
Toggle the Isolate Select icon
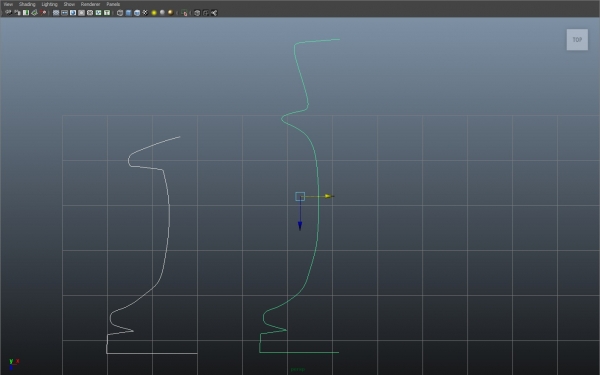tap(184, 13)
